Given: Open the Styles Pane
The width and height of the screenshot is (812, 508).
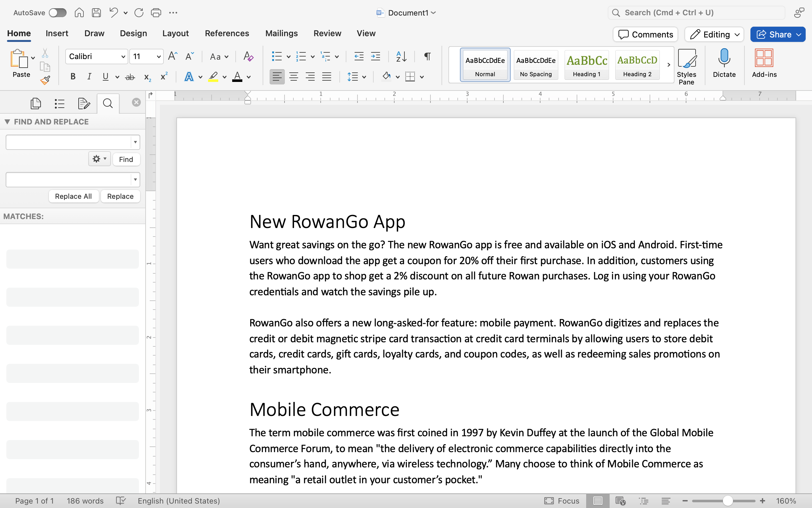Looking at the screenshot, I should tap(686, 67).
